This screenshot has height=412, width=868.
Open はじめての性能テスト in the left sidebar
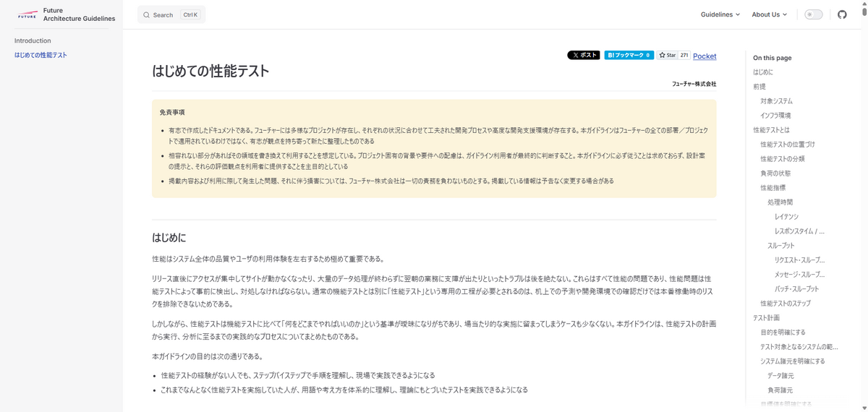pyautogui.click(x=41, y=55)
